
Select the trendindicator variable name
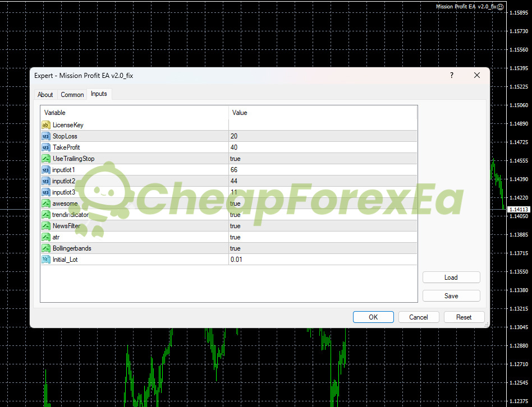[x=70, y=215]
